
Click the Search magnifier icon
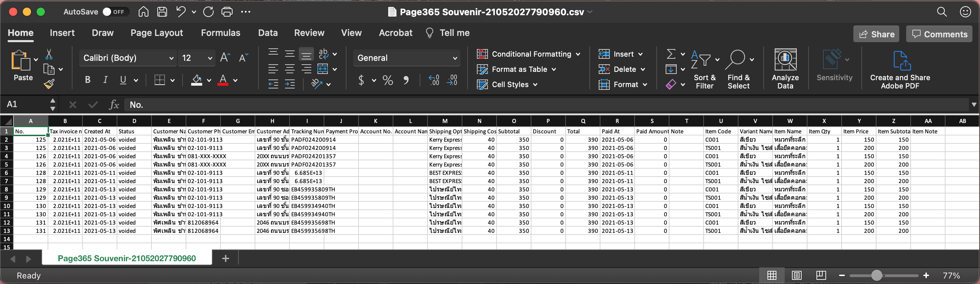[942, 12]
